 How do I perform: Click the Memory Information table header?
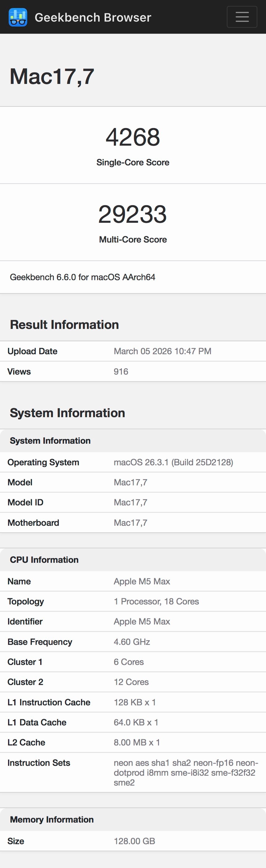[52, 820]
